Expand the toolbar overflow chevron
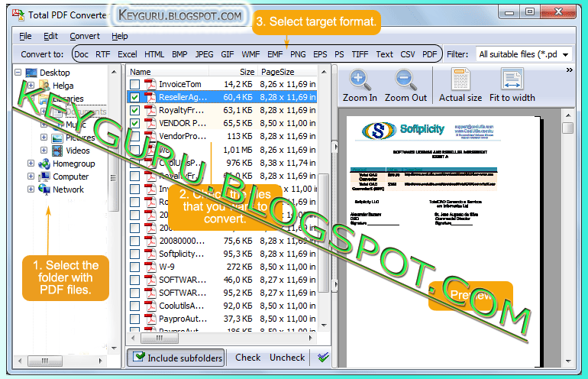Image resolution: width=588 pixels, height=379 pixels. 569,70
